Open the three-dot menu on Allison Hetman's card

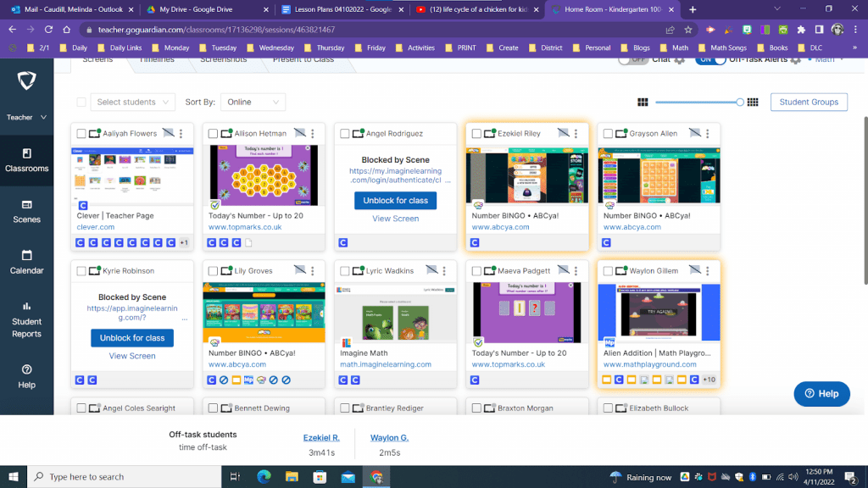[x=311, y=133]
